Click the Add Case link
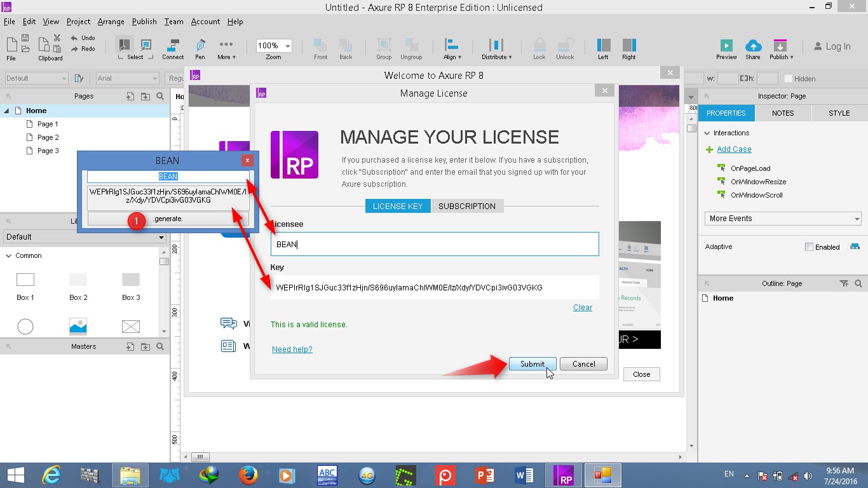Viewport: 868px width, 488px height. point(735,149)
